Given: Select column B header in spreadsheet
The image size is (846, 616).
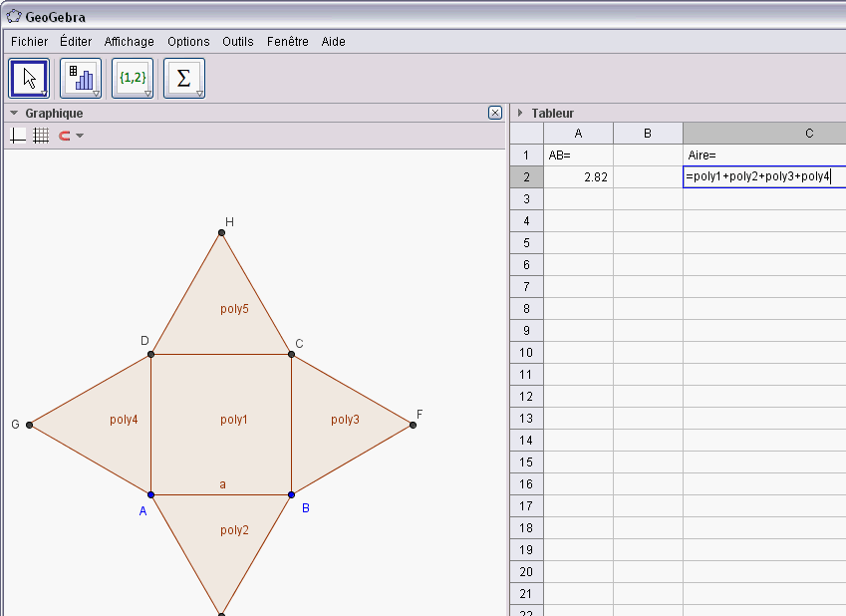Looking at the screenshot, I should [x=648, y=134].
